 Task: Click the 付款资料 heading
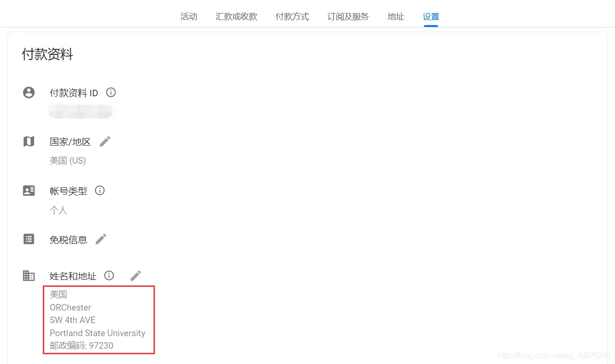(47, 54)
